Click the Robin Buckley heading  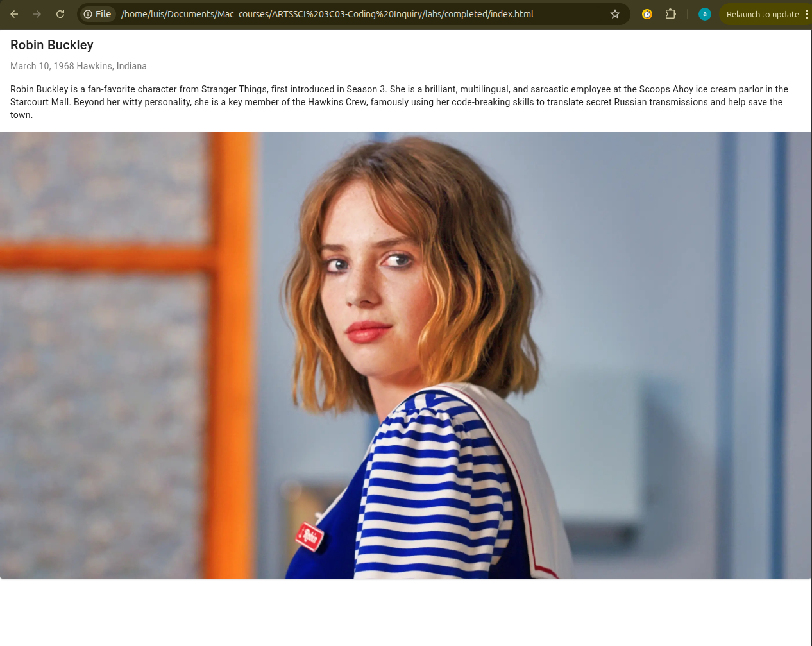click(x=52, y=45)
